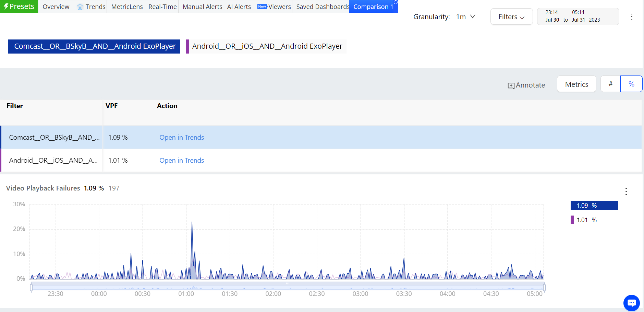The image size is (644, 312).
Task: Click the Trends home icon
Action: 80,7
